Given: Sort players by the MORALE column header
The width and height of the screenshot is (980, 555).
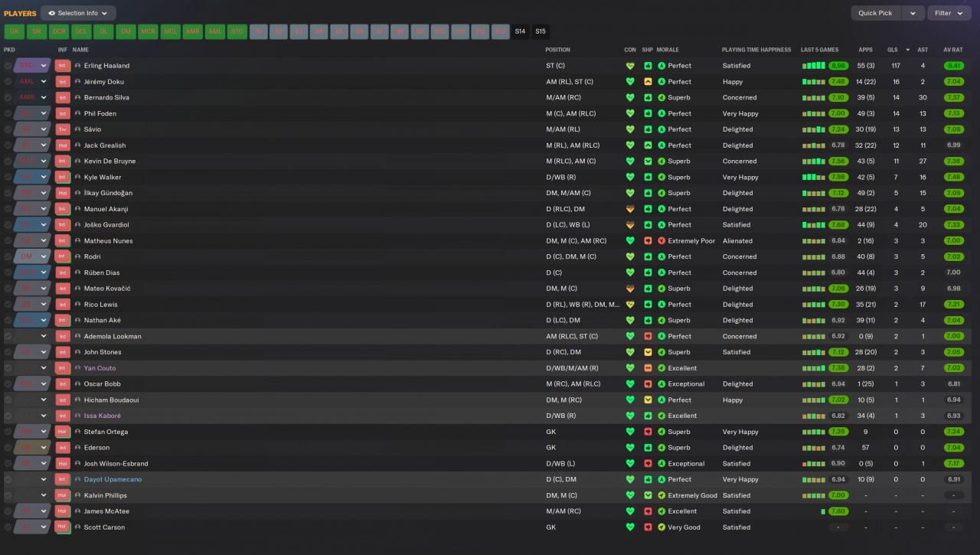Looking at the screenshot, I should pos(668,50).
